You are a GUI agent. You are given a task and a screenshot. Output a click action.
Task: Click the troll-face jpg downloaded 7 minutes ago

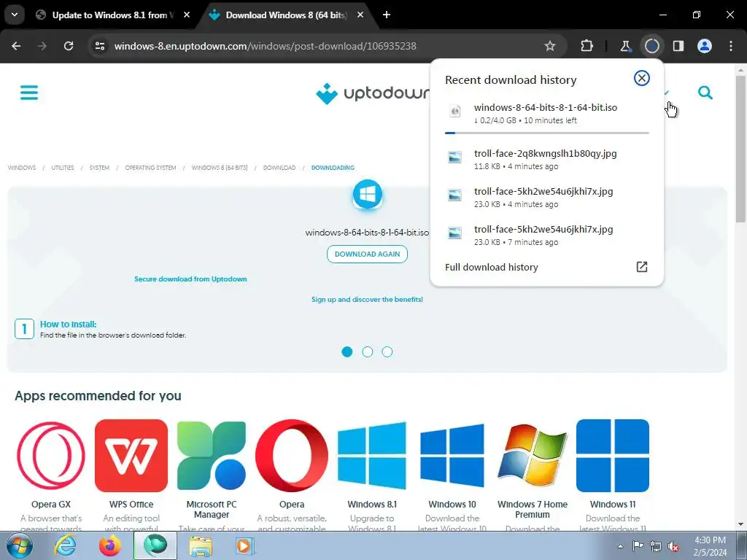pos(546,236)
